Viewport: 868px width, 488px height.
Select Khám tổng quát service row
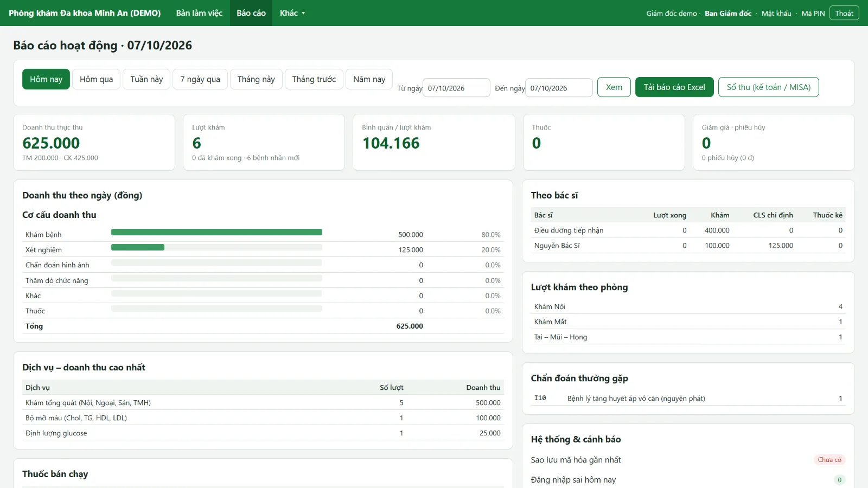point(263,403)
